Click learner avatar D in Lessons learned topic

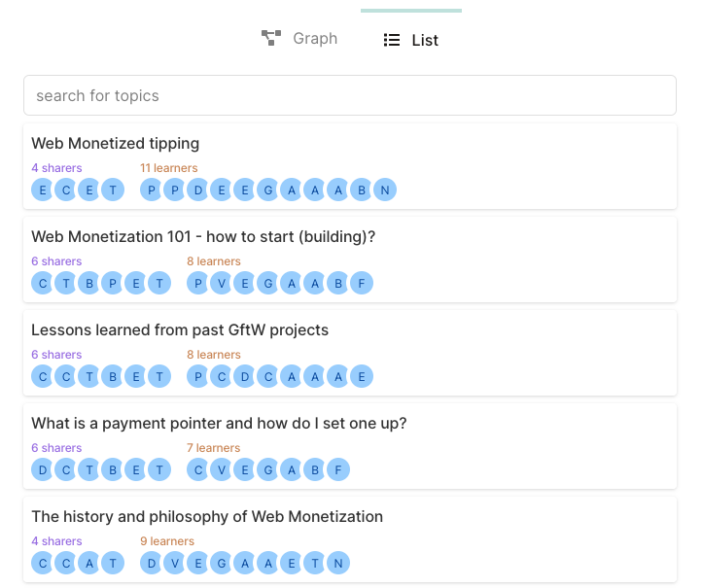(245, 376)
